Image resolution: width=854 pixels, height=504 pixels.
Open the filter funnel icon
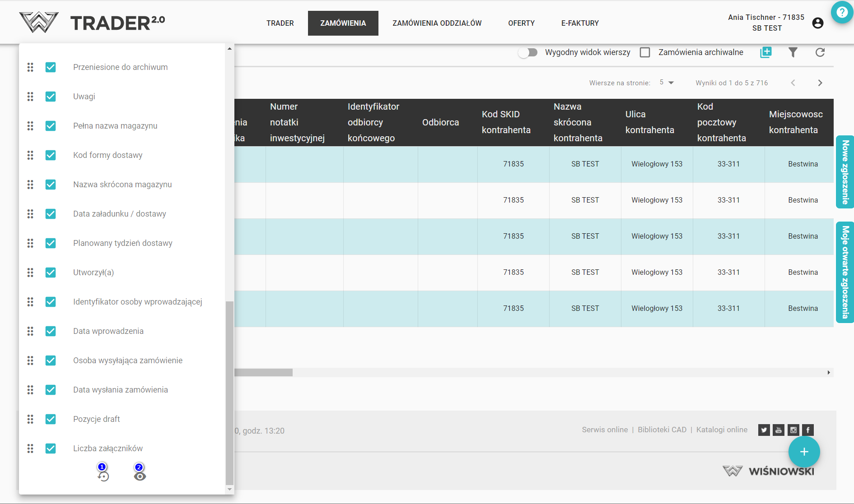(793, 52)
